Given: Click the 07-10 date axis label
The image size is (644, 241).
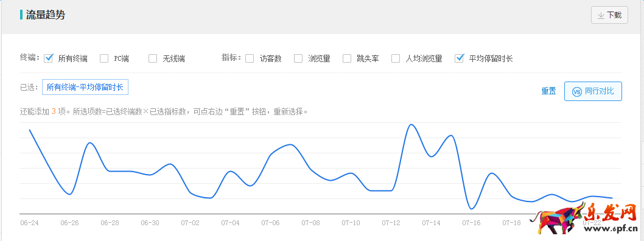Looking at the screenshot, I should pyautogui.click(x=351, y=223).
